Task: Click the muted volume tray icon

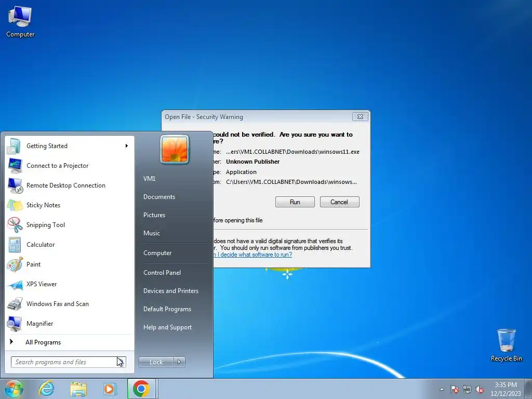Action: [x=480, y=389]
